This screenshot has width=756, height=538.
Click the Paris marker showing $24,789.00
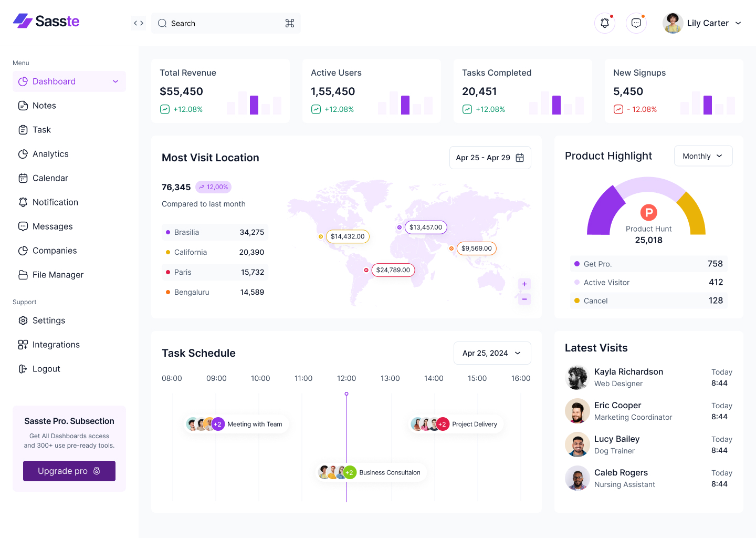pyautogui.click(x=393, y=270)
